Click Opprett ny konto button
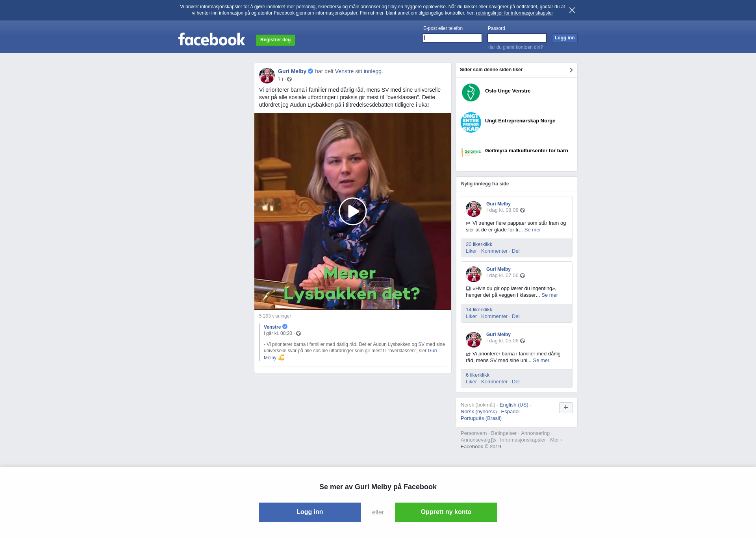The height and width of the screenshot is (538, 756). coord(446,512)
